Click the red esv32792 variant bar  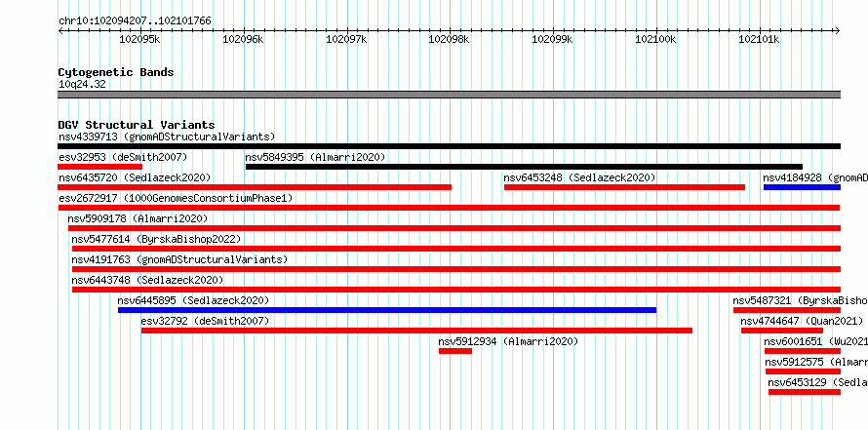point(416,331)
